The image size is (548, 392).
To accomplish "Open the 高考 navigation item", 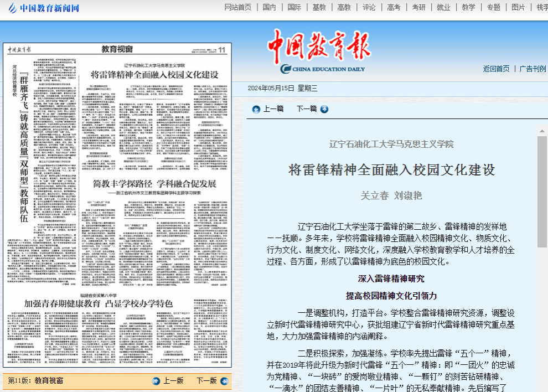I will pyautogui.click(x=394, y=7).
